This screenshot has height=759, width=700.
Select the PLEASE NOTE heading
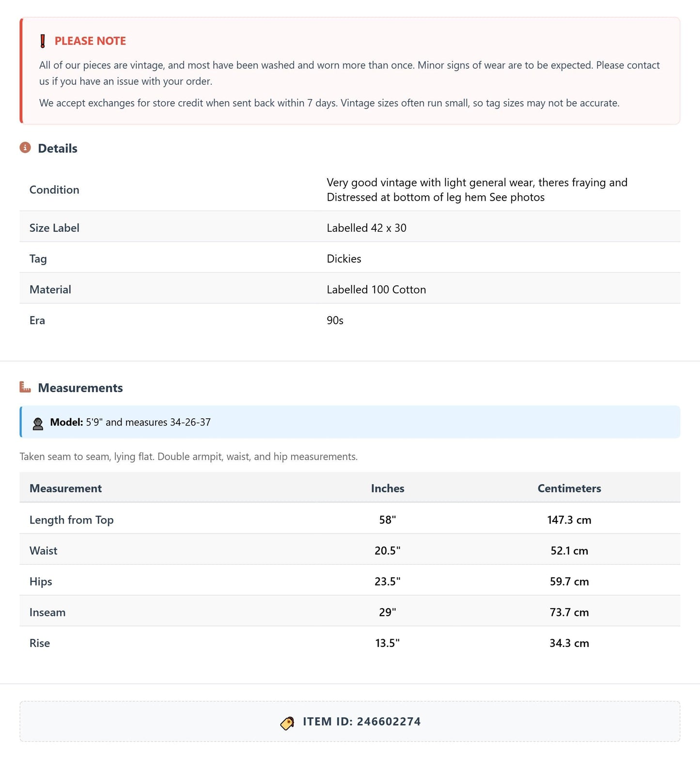point(90,41)
